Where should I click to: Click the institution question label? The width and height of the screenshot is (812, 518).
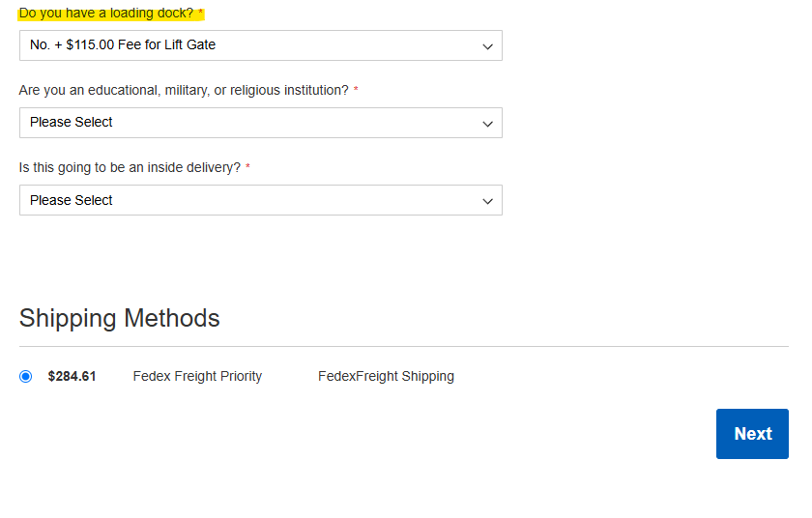click(x=184, y=90)
